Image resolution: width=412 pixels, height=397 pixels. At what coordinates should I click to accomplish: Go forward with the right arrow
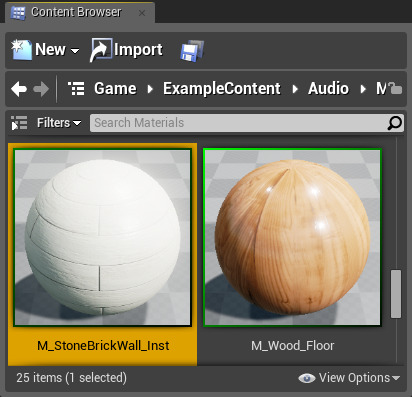[41, 89]
